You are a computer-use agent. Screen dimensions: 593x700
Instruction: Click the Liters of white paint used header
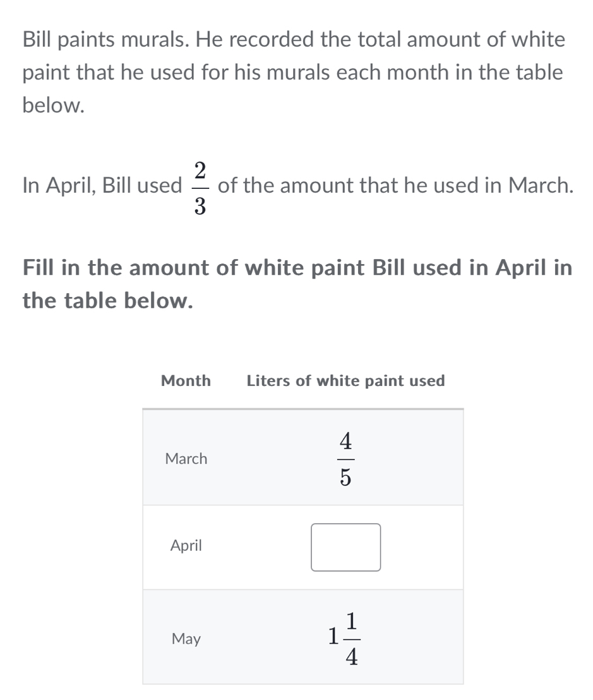tap(345, 380)
